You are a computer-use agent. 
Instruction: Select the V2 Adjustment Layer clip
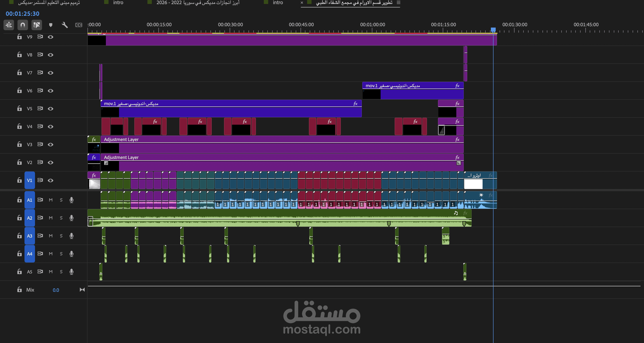tap(282, 162)
